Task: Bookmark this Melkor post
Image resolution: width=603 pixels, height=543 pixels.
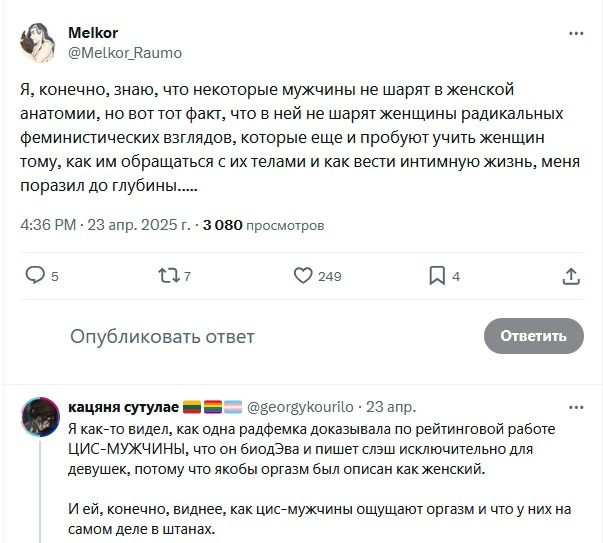Action: point(437,275)
